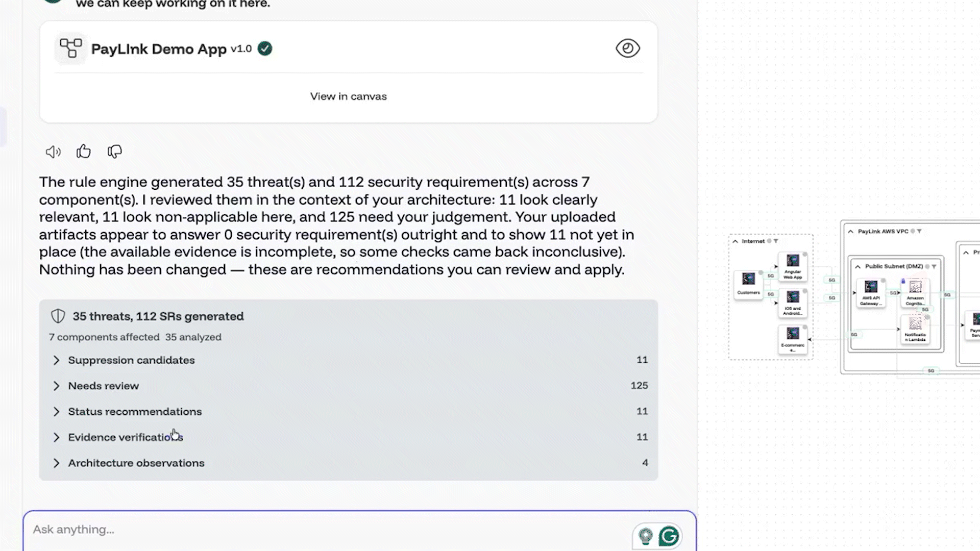Click the filter icon on PayLink AWS VPC
Image resolution: width=980 pixels, height=551 pixels.
[919, 231]
